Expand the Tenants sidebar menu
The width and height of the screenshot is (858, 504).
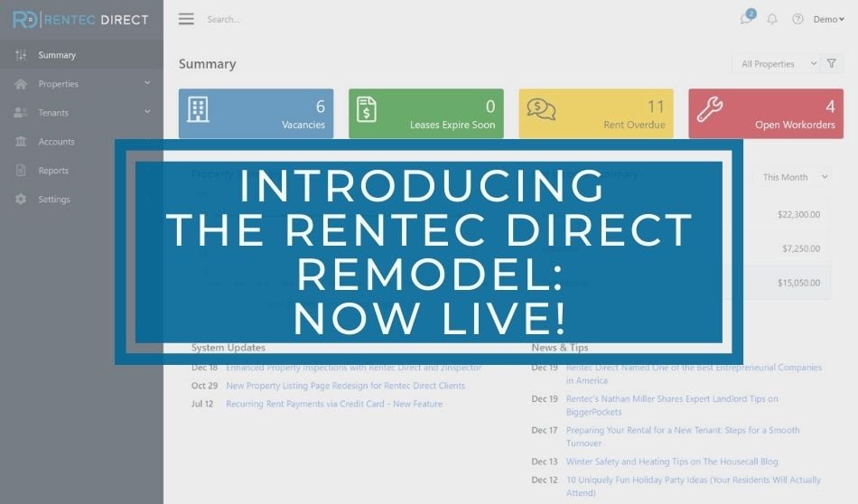81,113
